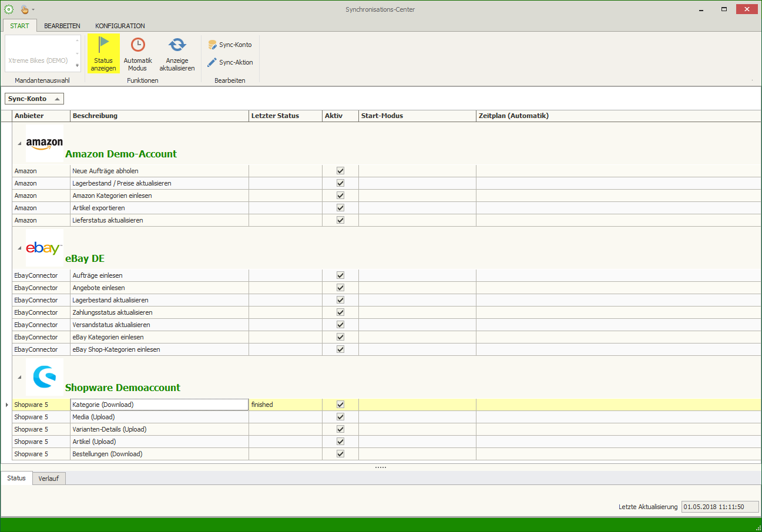The width and height of the screenshot is (762, 532).
Task: Click the green gear app icon in title bar
Action: pos(9,9)
